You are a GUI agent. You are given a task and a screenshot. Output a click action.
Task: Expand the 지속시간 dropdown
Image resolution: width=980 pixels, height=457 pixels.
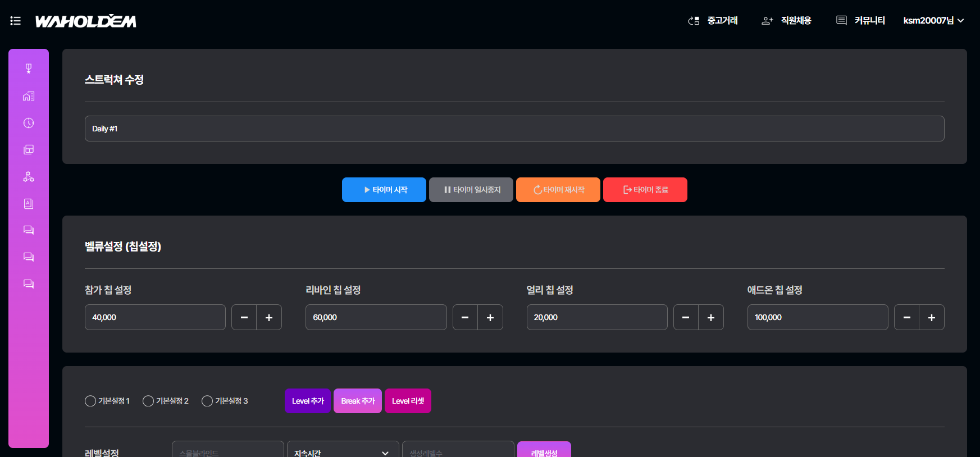click(x=342, y=452)
